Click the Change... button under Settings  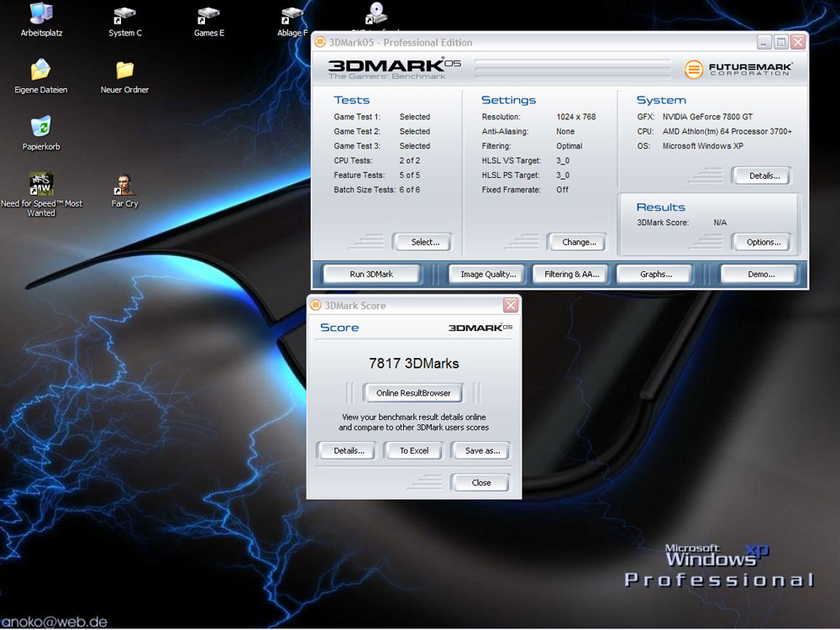[x=576, y=242]
